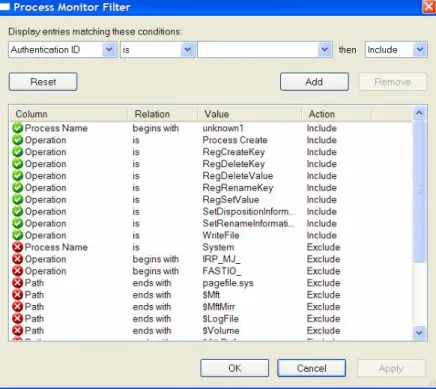
Task: Click the Column header in filter list
Action: pyautogui.click(x=69, y=114)
